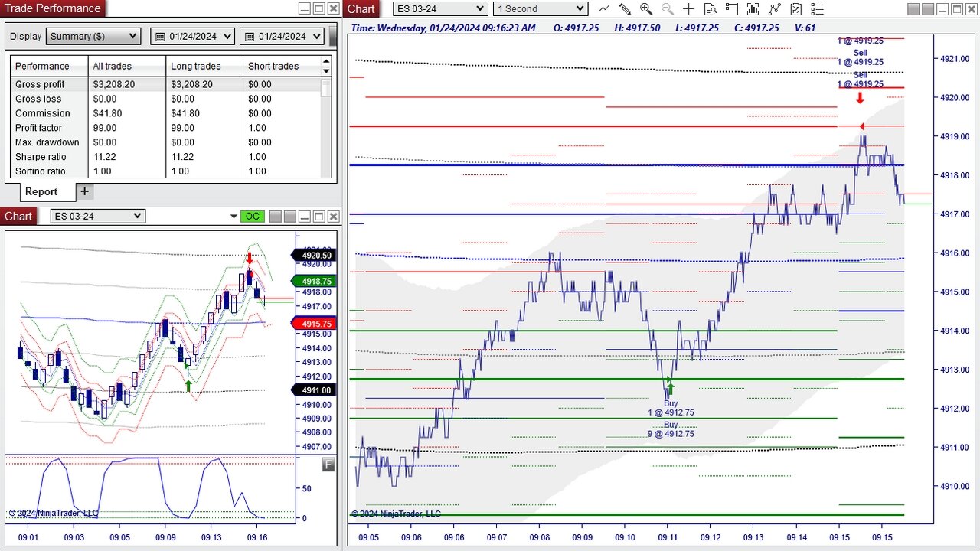The width and height of the screenshot is (980, 551).
Task: Open the Display Summary ($) dropdown
Action: pos(93,37)
